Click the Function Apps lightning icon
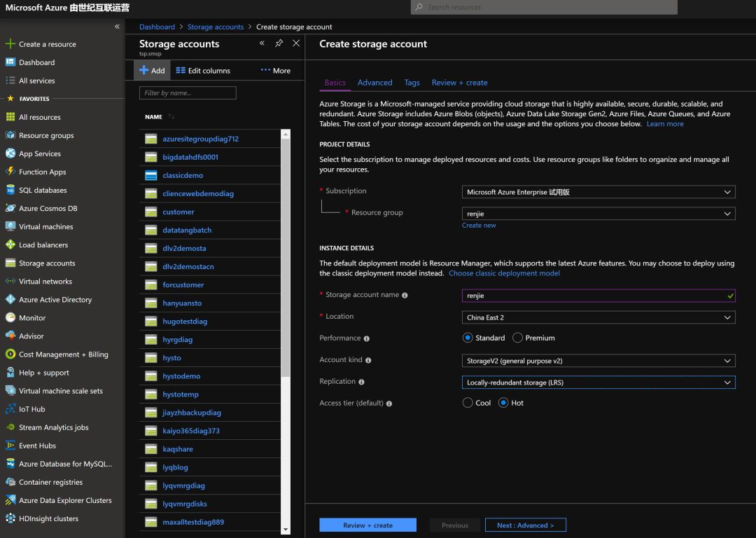756x538 pixels. [x=10, y=172]
